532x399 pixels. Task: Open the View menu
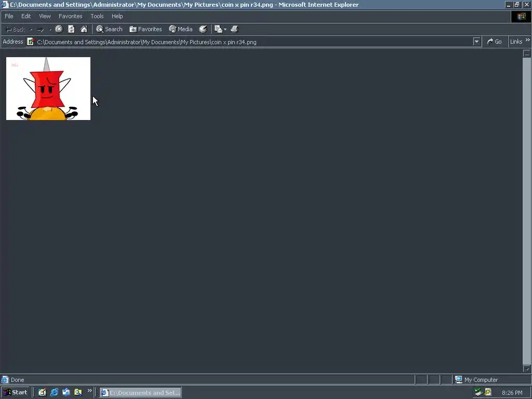click(x=45, y=16)
